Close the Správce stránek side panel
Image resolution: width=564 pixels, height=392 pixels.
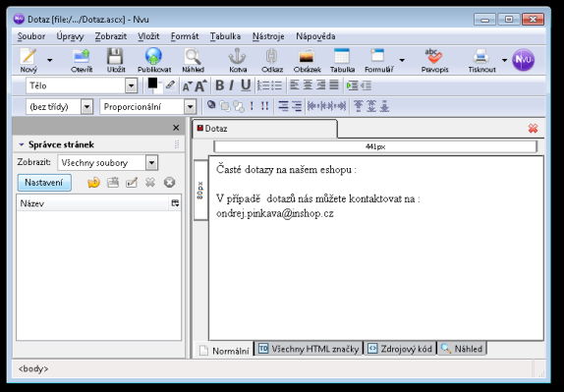[x=176, y=128]
